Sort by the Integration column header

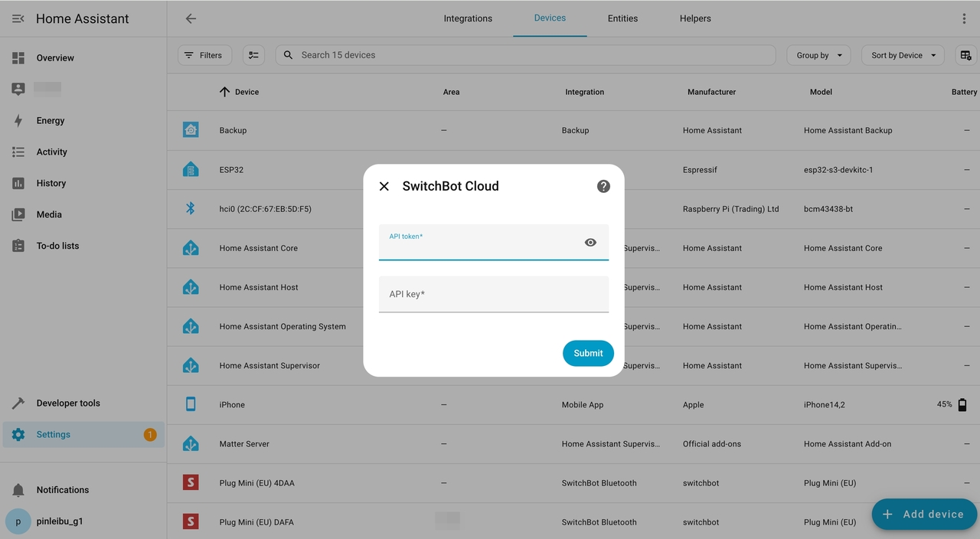click(x=584, y=92)
